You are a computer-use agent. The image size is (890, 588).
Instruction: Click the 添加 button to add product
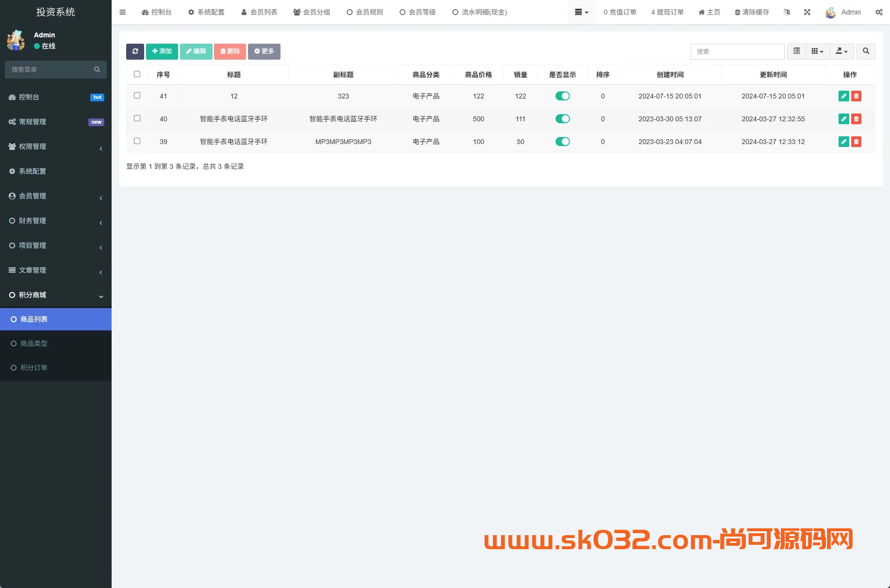click(162, 51)
